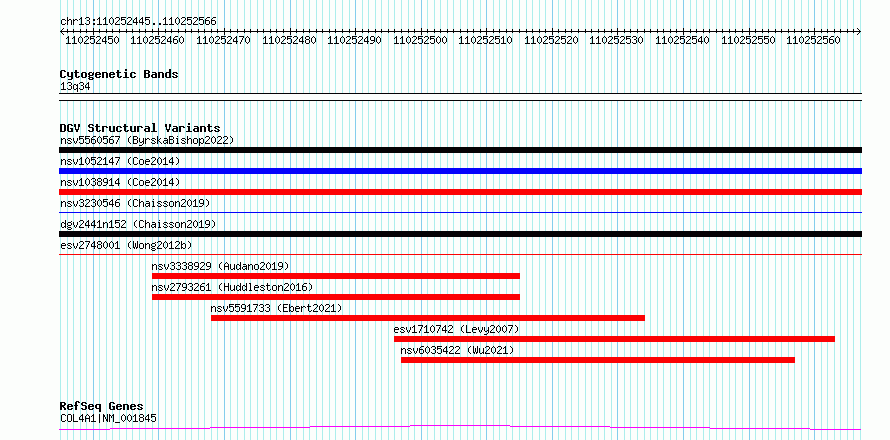Click ruler position 110252540
The width and height of the screenshot is (890, 440).
682,40
